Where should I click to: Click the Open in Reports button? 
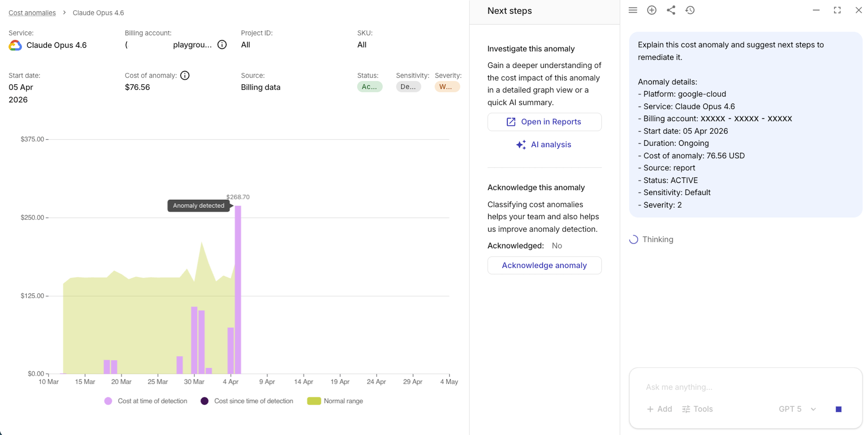[544, 122]
